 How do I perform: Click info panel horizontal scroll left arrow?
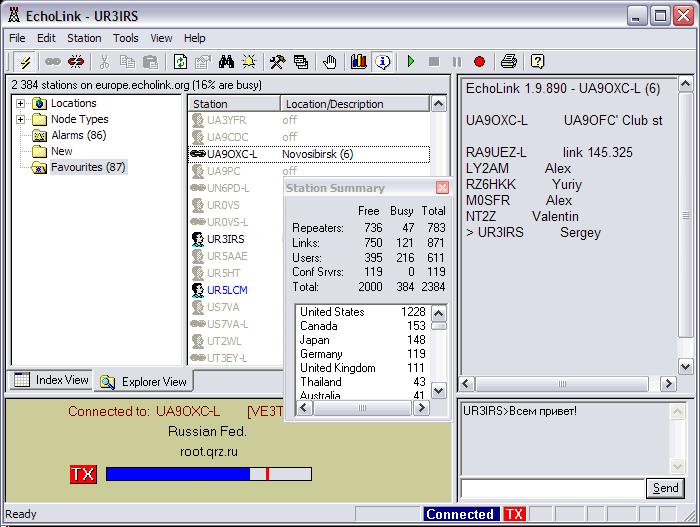(x=467, y=384)
